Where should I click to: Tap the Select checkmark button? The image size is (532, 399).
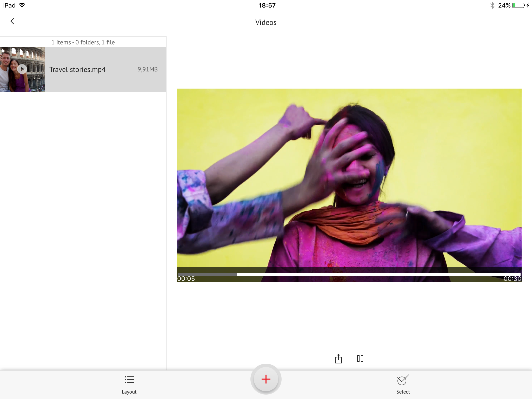tap(403, 385)
